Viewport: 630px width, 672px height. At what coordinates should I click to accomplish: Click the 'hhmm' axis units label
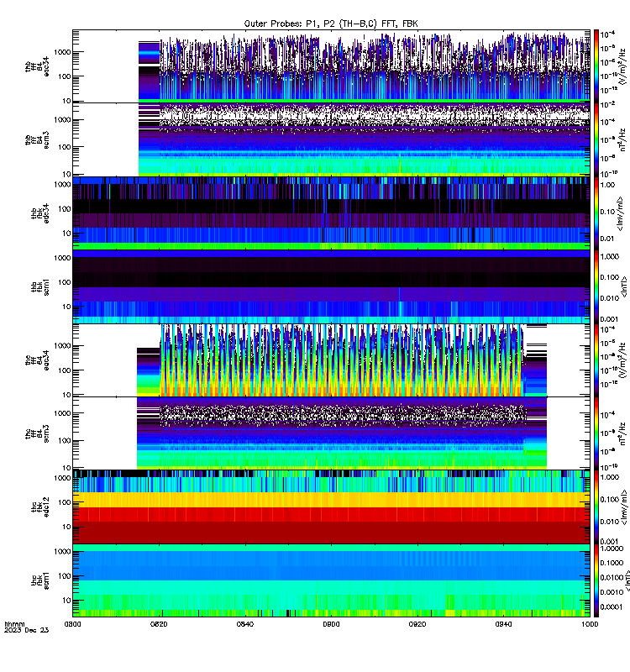click(14, 624)
